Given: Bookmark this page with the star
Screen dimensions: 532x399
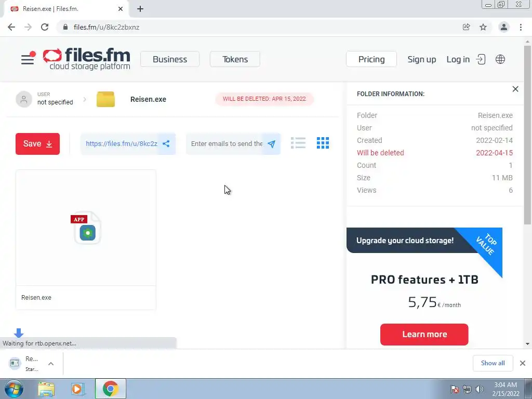Looking at the screenshot, I should pyautogui.click(x=483, y=27).
